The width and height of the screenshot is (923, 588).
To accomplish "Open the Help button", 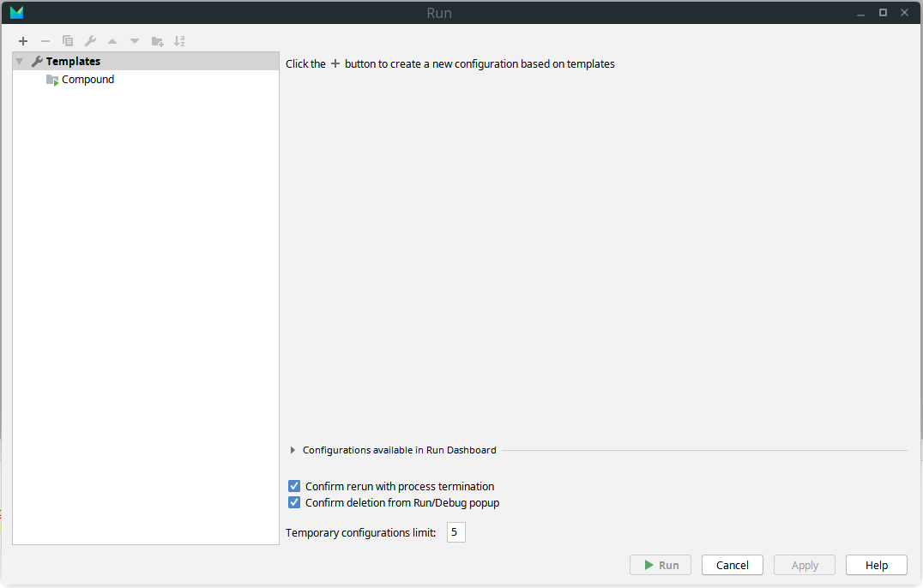I will 876,565.
